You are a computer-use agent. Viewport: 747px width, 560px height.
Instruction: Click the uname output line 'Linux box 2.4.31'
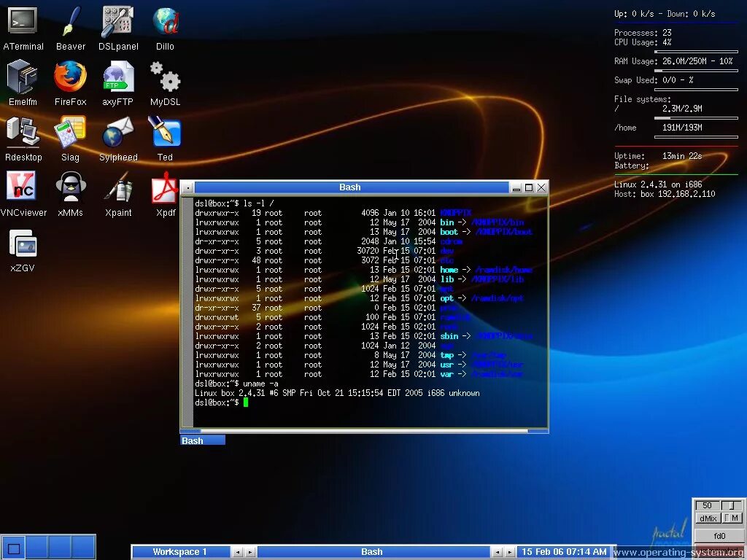337,393
